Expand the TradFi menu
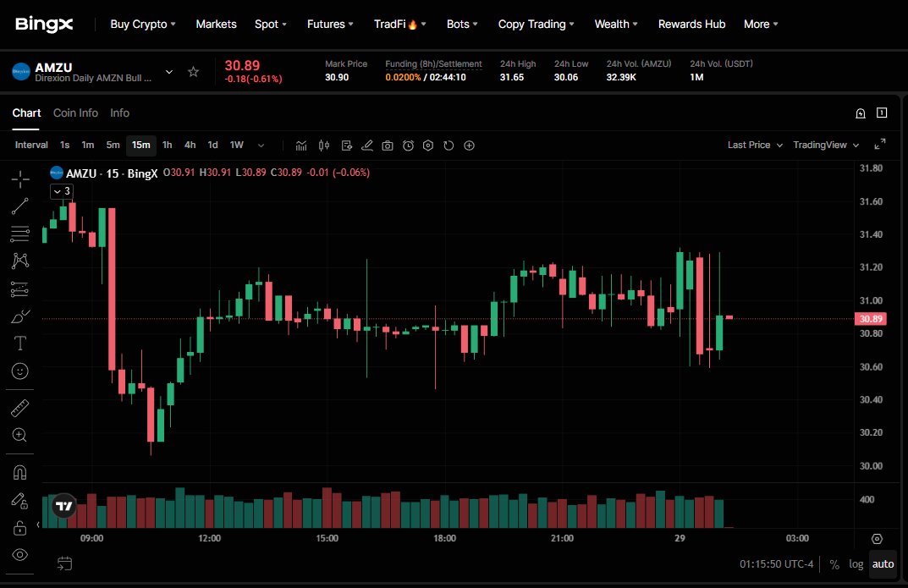This screenshot has height=588, width=908. 400,25
